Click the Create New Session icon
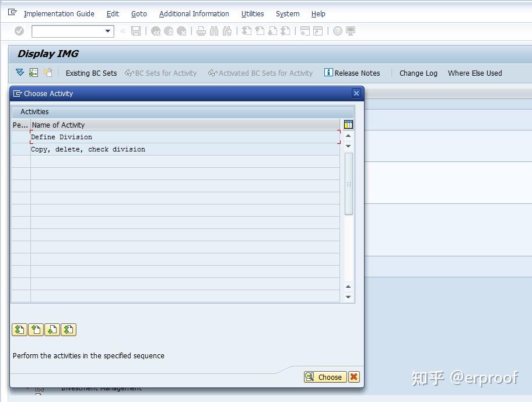Image resolution: width=532 pixels, height=402 pixels. [x=304, y=31]
